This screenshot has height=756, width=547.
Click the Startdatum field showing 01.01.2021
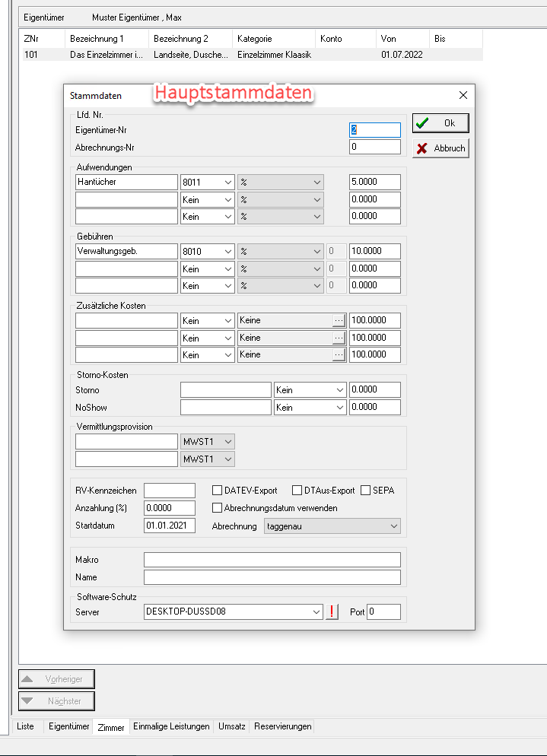pyautogui.click(x=170, y=526)
